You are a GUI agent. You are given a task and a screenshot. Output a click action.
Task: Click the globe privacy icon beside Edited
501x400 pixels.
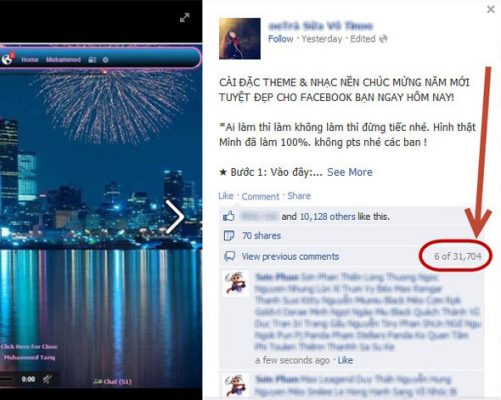[383, 39]
